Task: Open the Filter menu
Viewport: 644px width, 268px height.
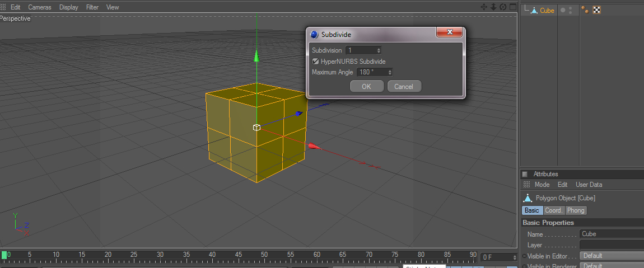Action: click(x=92, y=7)
